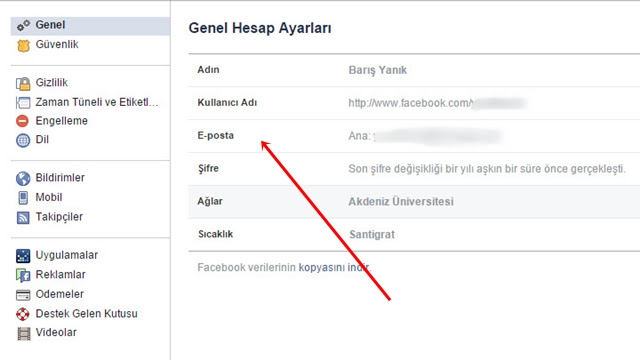640x360 pixels.
Task: Click the Şifre row label
Action: click(208, 168)
